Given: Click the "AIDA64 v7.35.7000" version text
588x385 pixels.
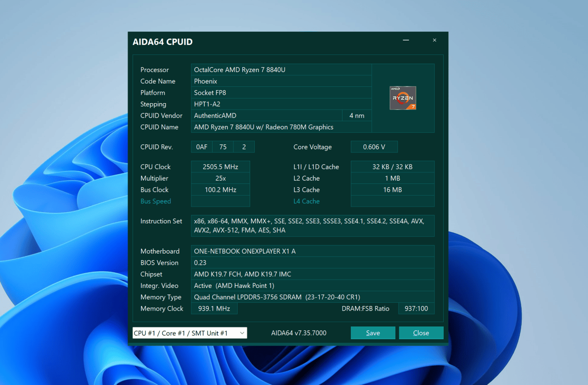Looking at the screenshot, I should (299, 333).
